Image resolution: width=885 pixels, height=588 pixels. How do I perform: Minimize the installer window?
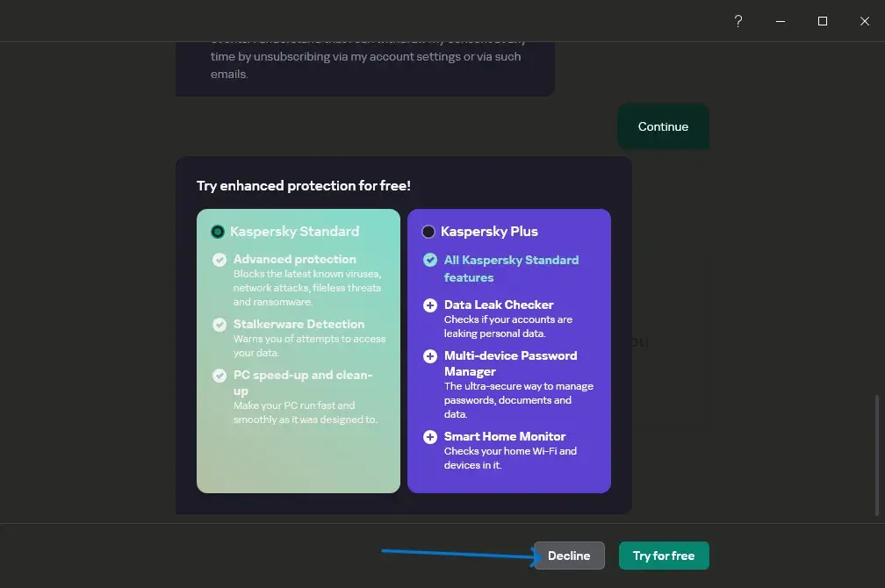pos(781,21)
